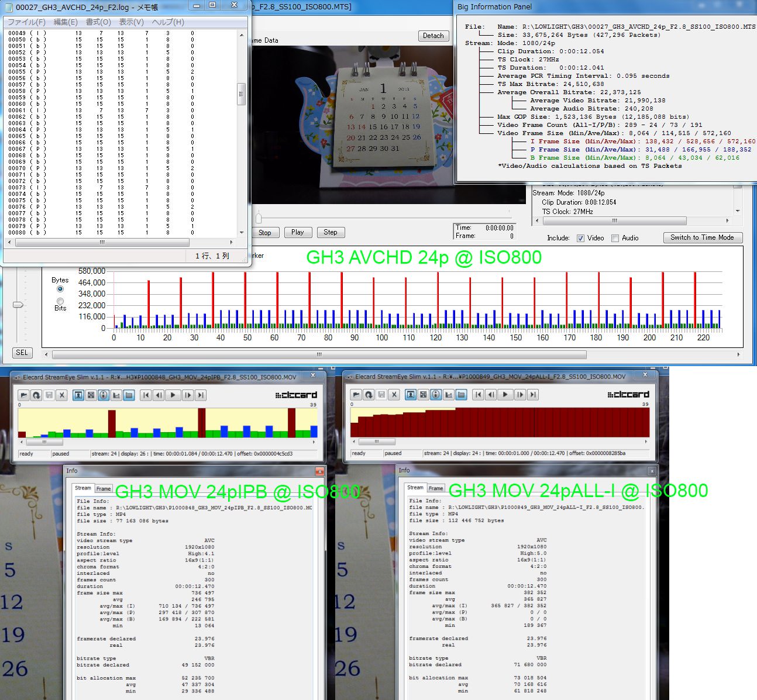Image resolution: width=757 pixels, height=700 pixels.
Task: Click the video preview icon in the 24pALL-I StreamEye toolbar
Action: click(411, 395)
